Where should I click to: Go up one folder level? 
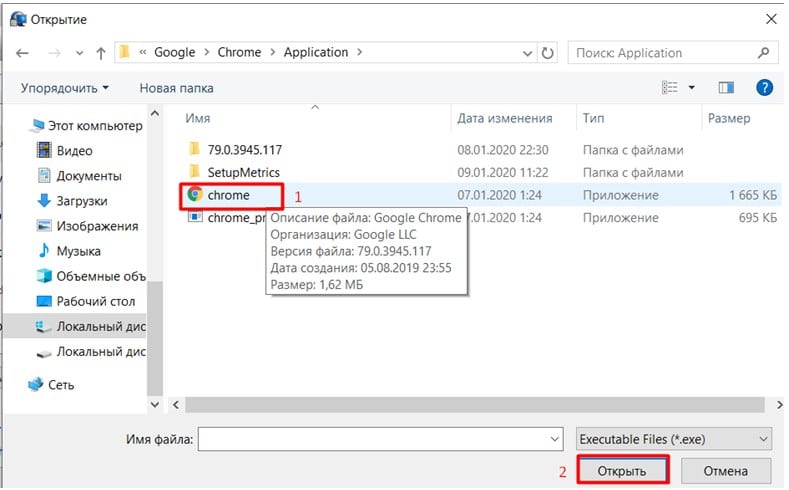click(x=101, y=53)
